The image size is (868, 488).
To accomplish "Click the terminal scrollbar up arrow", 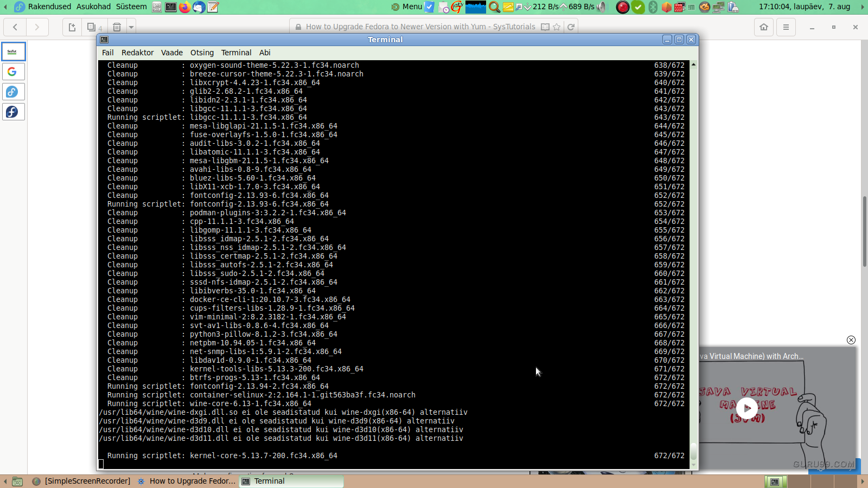I will tap(693, 65).
